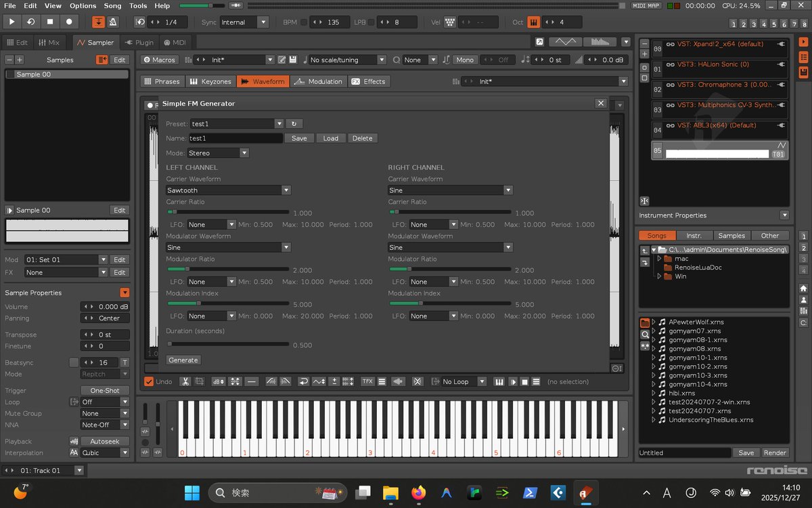Open the Mode Stereo dropdown
The image size is (812, 508).
point(218,153)
